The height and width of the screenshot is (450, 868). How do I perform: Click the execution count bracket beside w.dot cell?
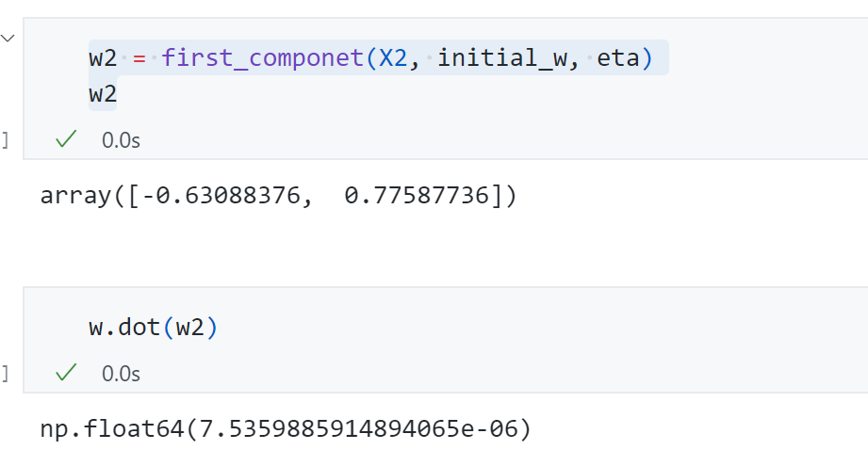click(x=4, y=374)
